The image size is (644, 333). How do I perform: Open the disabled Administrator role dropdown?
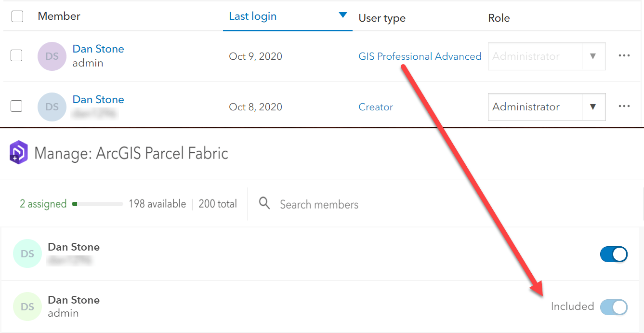pos(546,56)
